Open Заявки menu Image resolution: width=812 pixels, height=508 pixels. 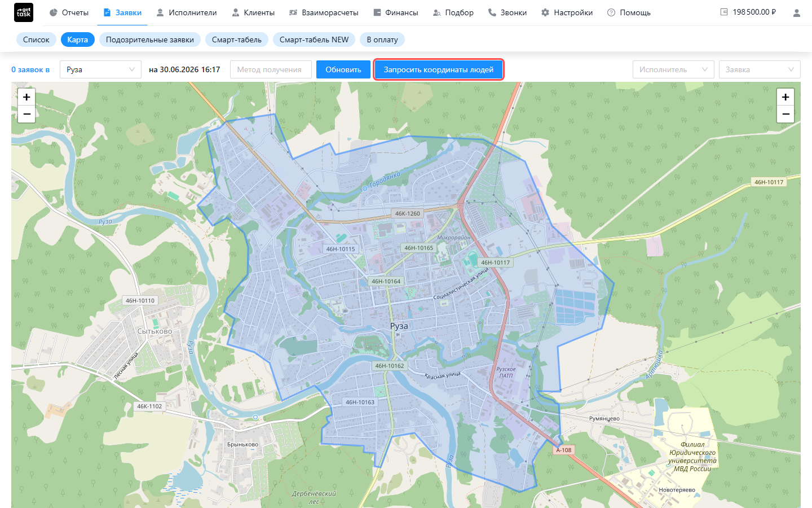[122, 12]
